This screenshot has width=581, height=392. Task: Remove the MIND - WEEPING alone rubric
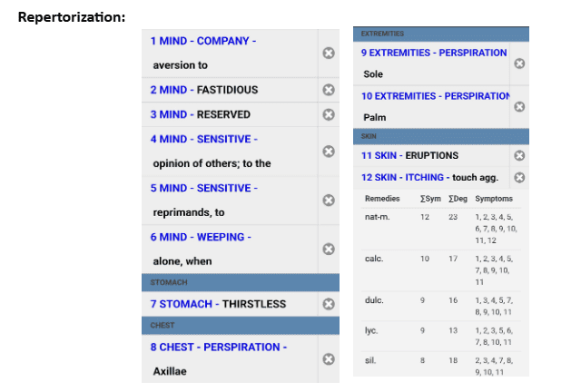329,249
